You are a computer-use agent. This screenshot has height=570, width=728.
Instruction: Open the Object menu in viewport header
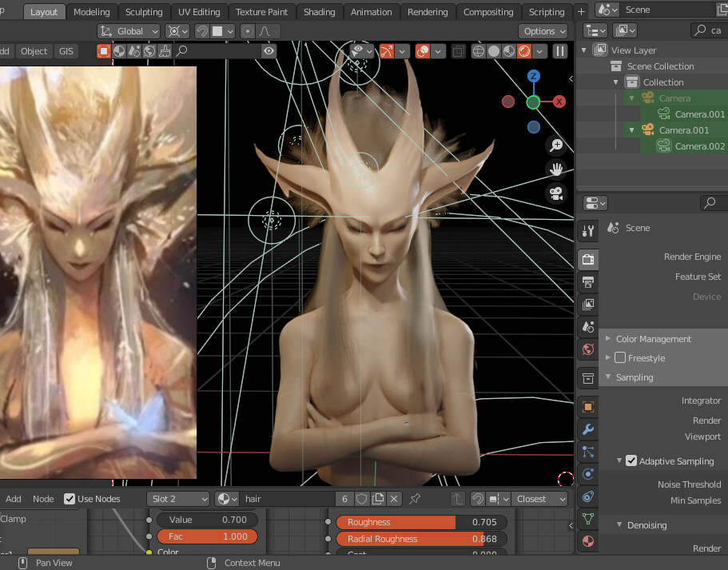click(x=34, y=51)
